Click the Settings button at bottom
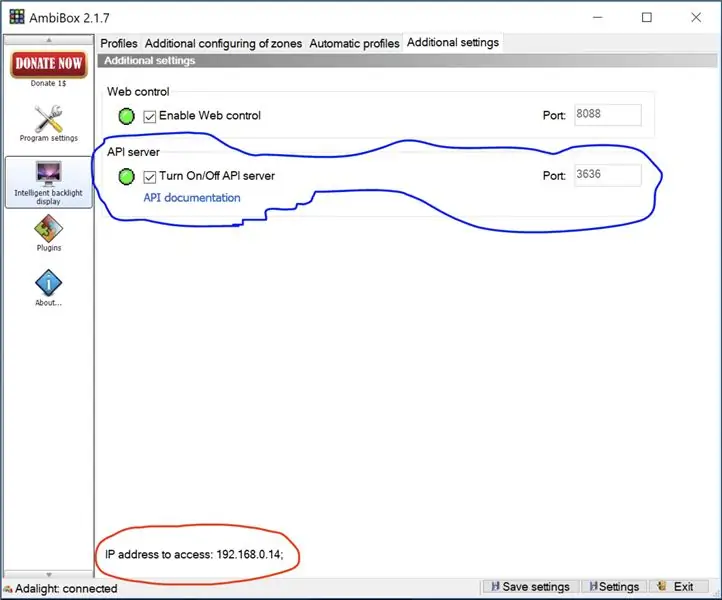The image size is (722, 600). coord(614,587)
